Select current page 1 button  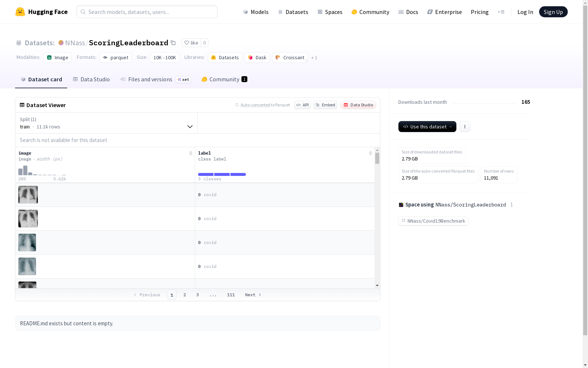172,295
